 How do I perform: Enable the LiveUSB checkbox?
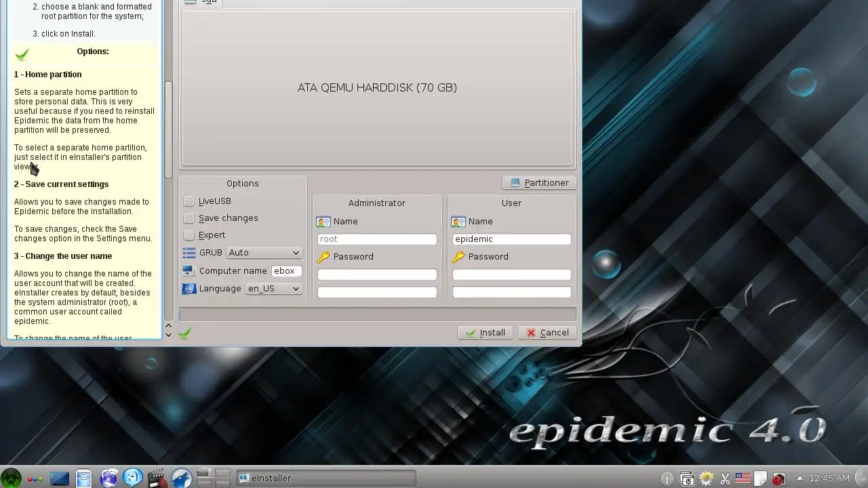(189, 201)
